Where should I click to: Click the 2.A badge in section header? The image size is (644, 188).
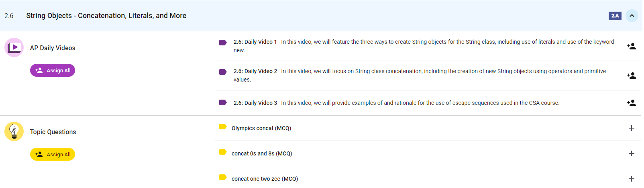coord(615,16)
